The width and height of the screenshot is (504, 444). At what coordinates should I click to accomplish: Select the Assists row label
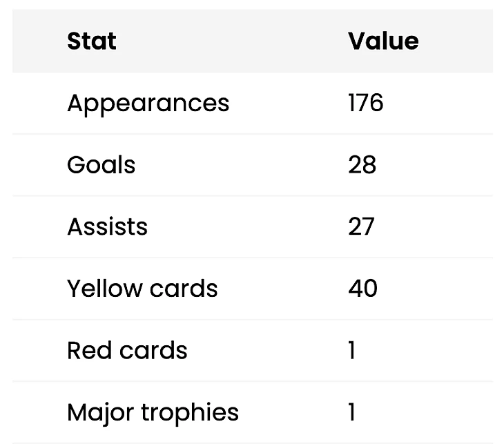tap(107, 226)
